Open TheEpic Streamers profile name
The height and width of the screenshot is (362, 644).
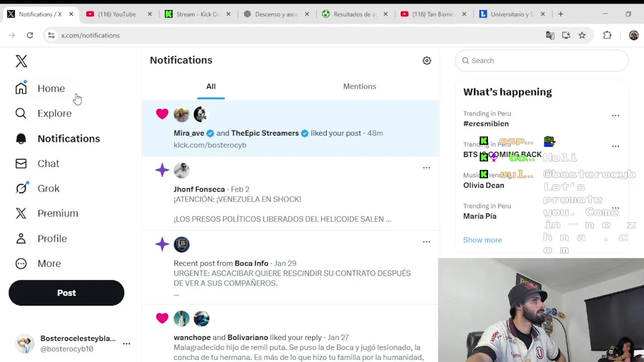[x=265, y=133]
